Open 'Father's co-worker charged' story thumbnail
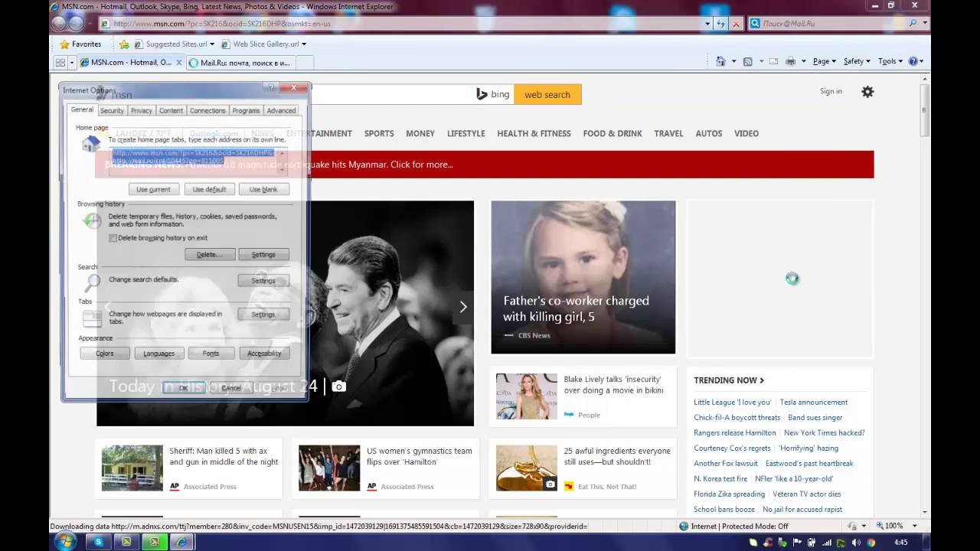Screen dimensions: 980x551 pos(583,277)
